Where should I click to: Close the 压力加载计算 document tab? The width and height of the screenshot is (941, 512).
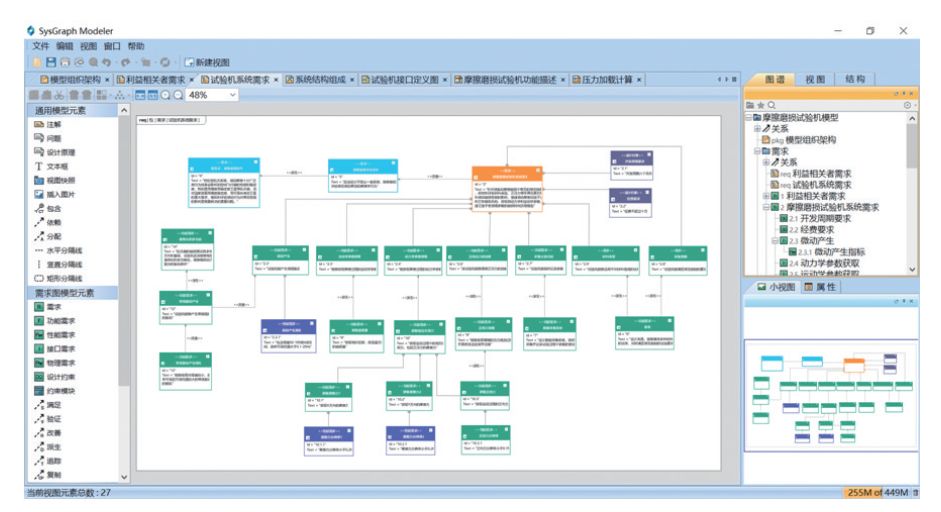639,80
